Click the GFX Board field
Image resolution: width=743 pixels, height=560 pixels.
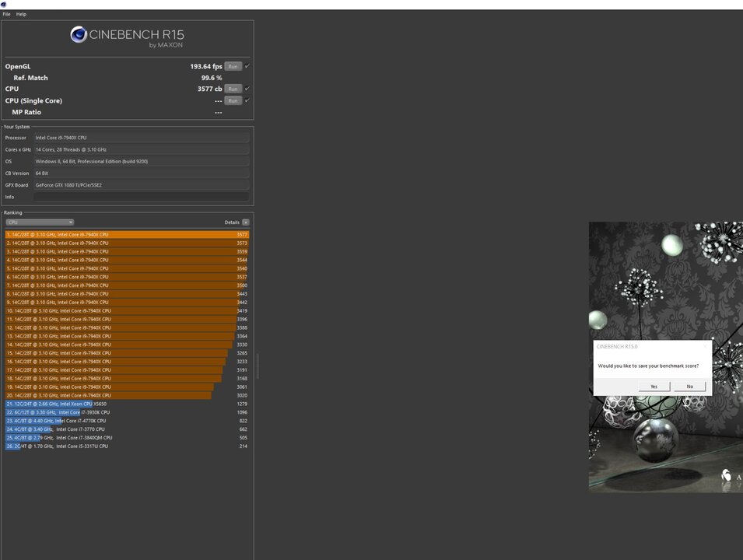click(141, 185)
